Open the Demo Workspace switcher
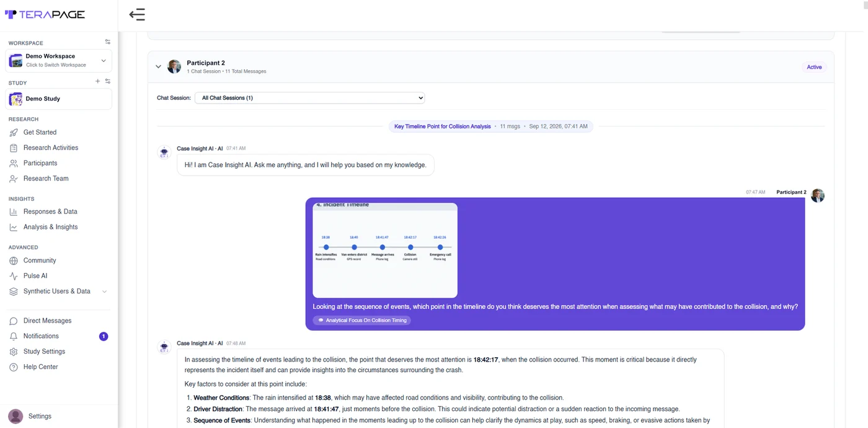The image size is (868, 428). coord(59,60)
